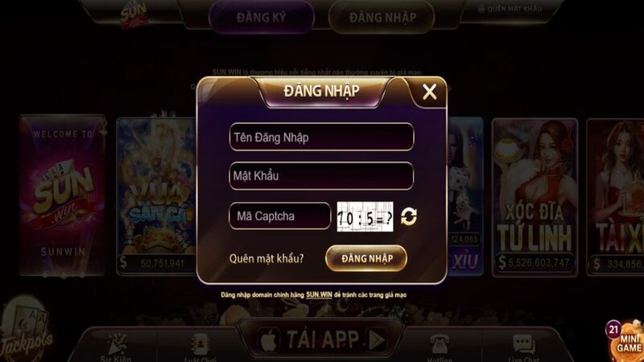Close the Đăng Nhập login dialog
Viewport: 644px width, 362px height.
click(430, 92)
